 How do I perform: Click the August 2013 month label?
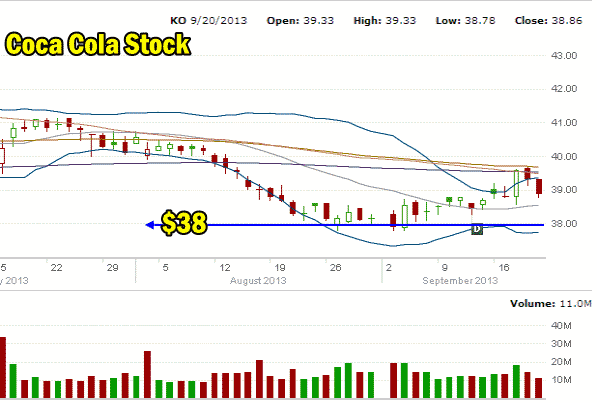[x=258, y=281]
